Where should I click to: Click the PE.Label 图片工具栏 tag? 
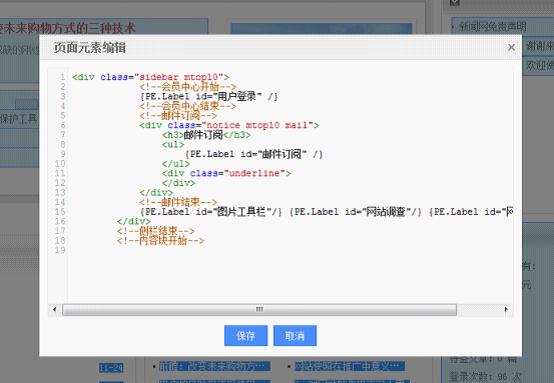[x=211, y=212]
